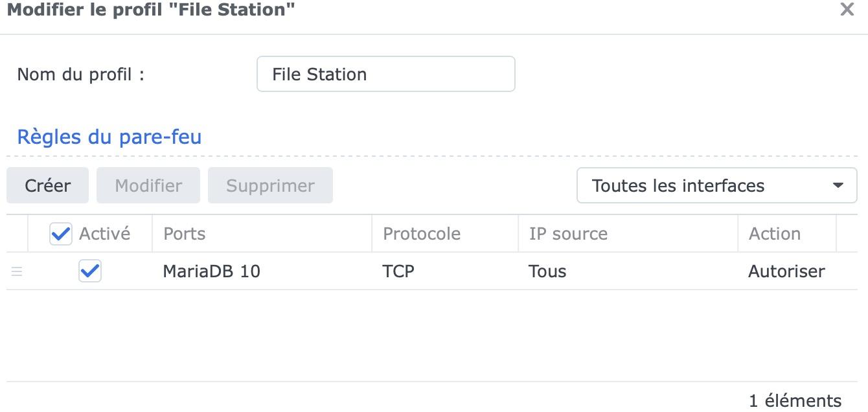The width and height of the screenshot is (868, 412).
Task: Click the Protocole column header
Action: pos(422,234)
